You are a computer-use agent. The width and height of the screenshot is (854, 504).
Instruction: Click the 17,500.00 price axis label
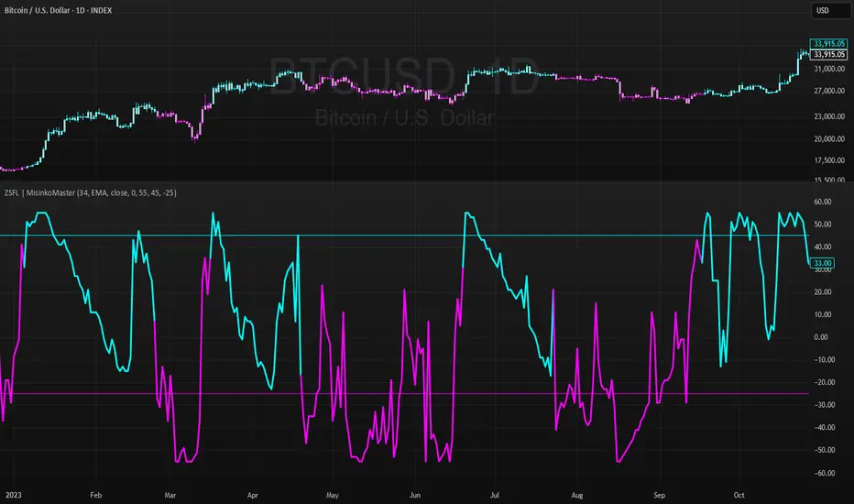tap(829, 160)
